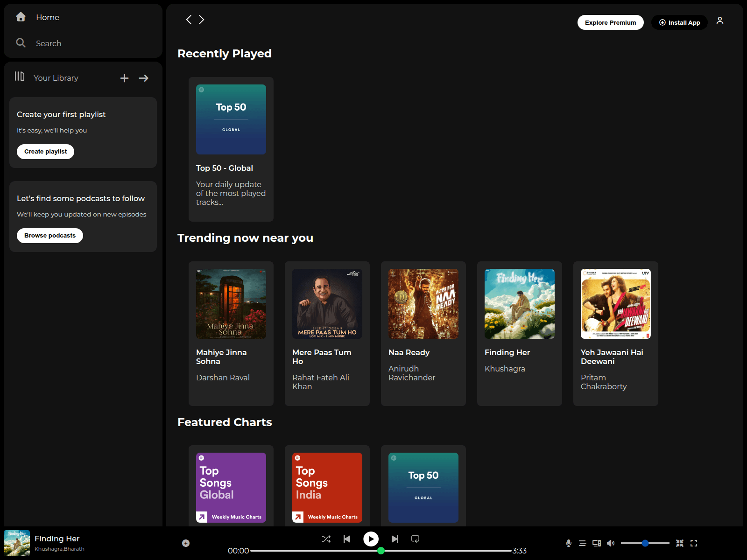Viewport: 747px width, 560px height.
Task: Open the Top 50 Global featured chart
Action: [x=423, y=488]
